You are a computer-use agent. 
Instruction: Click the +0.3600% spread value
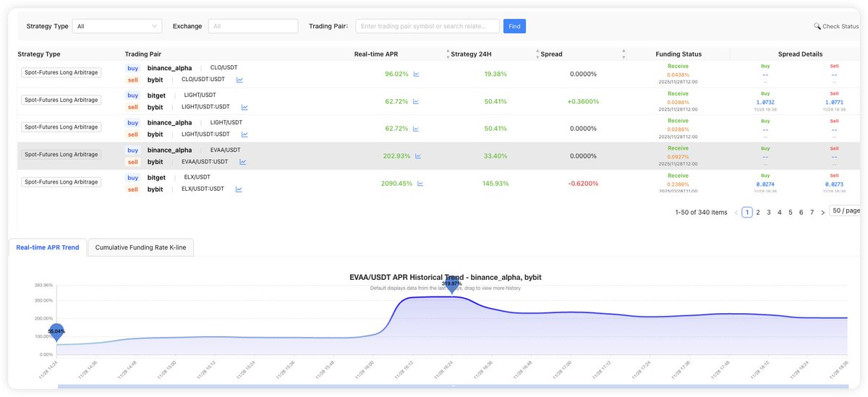tap(583, 101)
